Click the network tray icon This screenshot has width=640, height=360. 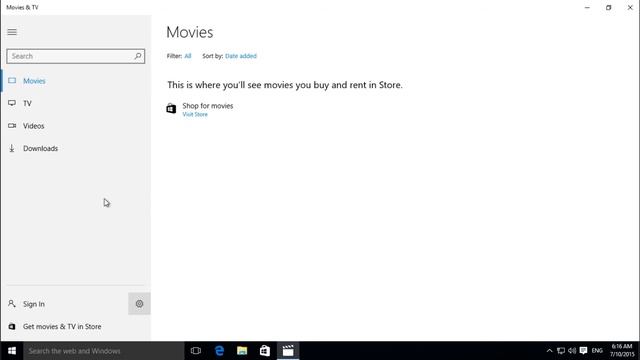coord(561,351)
